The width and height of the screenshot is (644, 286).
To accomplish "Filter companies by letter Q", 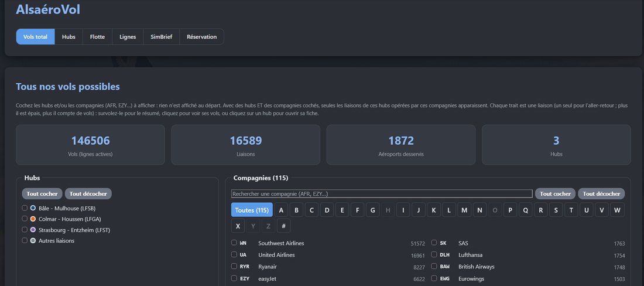I will pyautogui.click(x=525, y=210).
